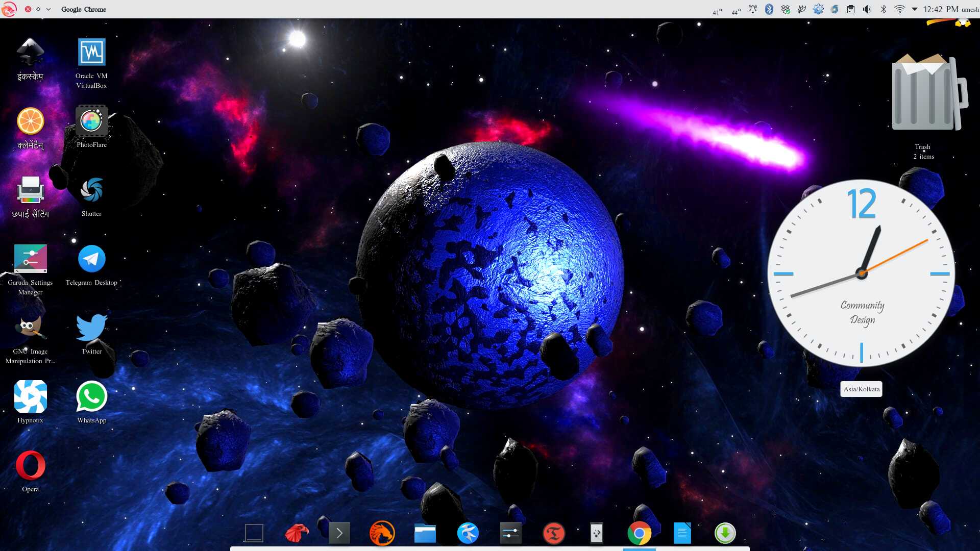The image size is (980, 551).
Task: Open the PhotoFlare desktop icon
Action: click(91, 121)
